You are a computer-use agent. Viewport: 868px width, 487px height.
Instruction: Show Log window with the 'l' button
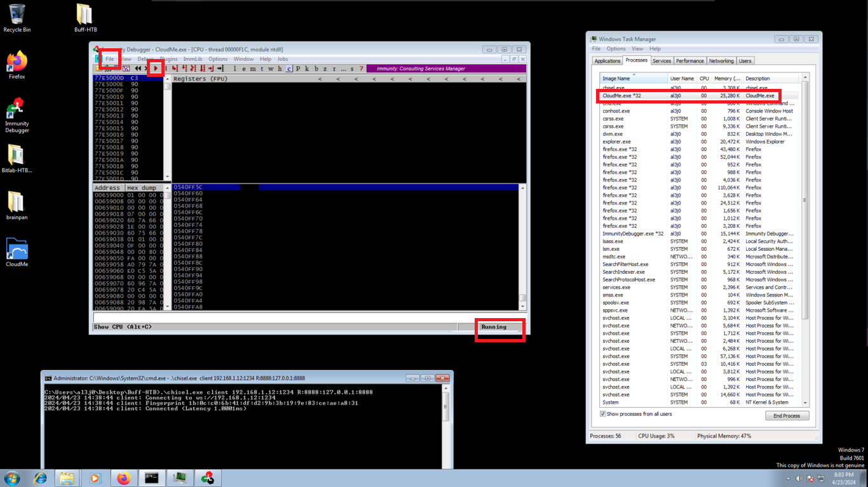(234, 69)
